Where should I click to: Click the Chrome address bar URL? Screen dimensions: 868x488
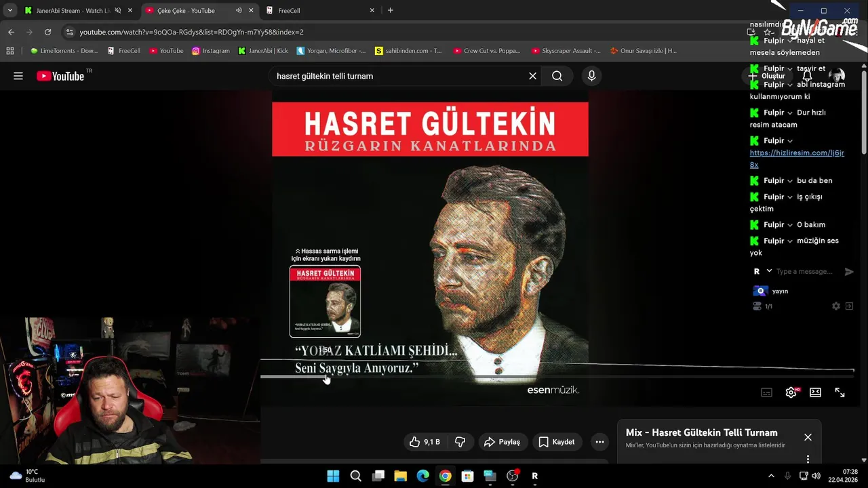point(191,32)
